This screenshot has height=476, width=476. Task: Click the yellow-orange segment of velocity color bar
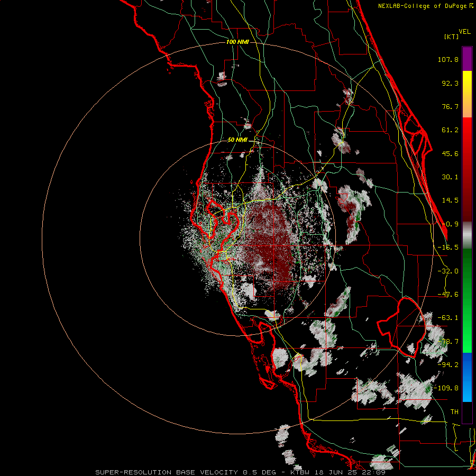pyautogui.click(x=467, y=94)
